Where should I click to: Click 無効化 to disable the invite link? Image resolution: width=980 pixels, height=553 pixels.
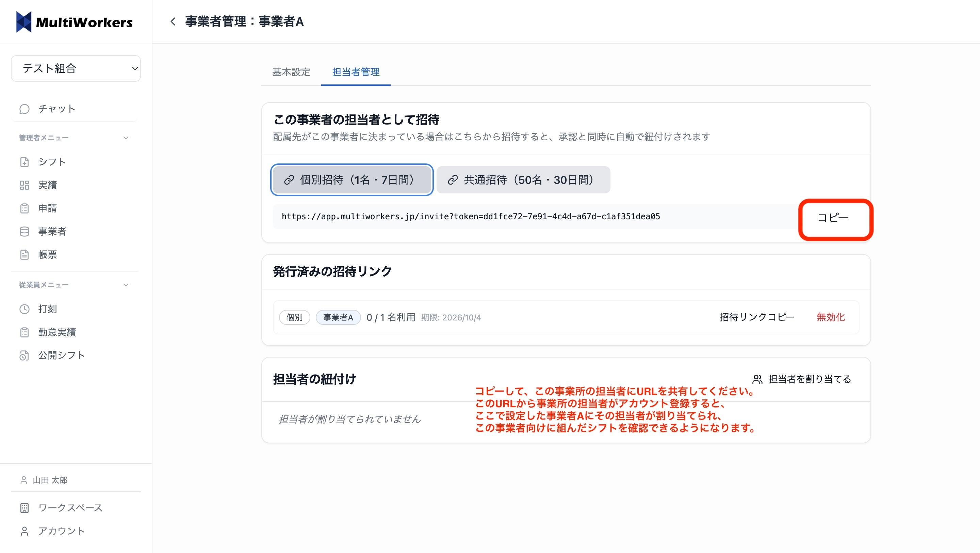coord(831,317)
